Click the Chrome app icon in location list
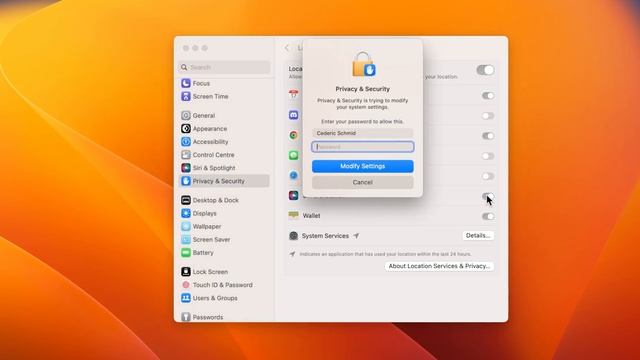 [293, 135]
